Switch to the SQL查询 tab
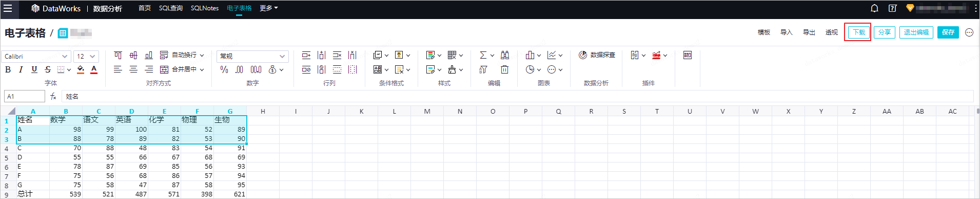Image resolution: width=980 pixels, height=199 pixels. [x=171, y=8]
